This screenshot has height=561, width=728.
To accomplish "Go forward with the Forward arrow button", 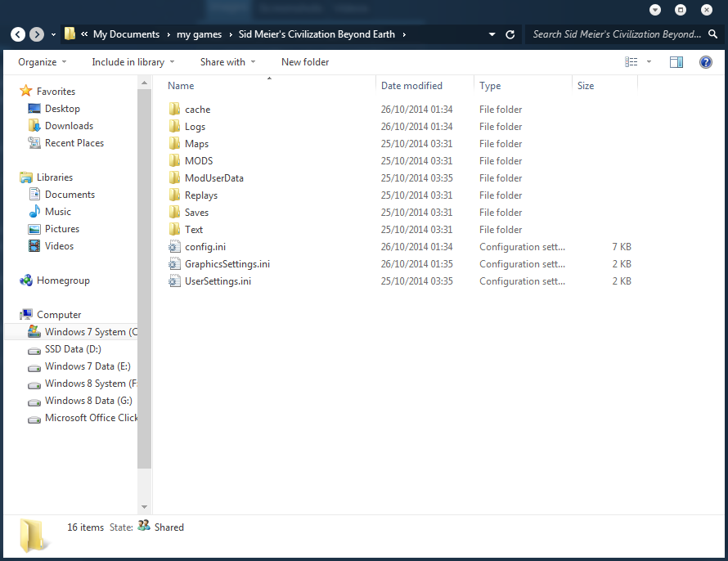I will point(37,34).
